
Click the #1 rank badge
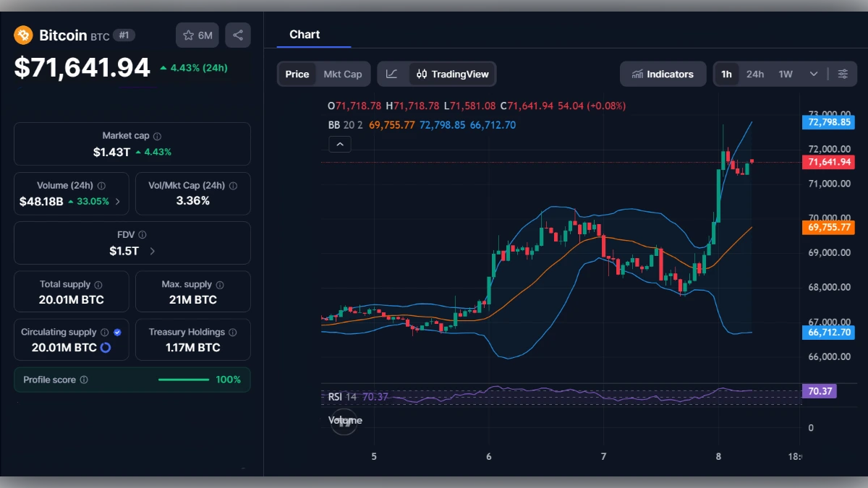click(124, 35)
